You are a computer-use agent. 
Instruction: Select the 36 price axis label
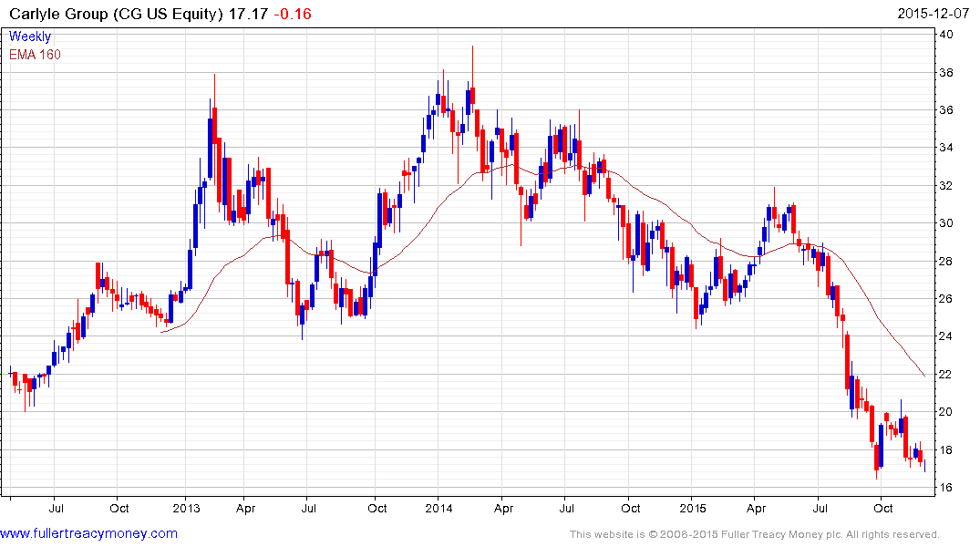(946, 110)
